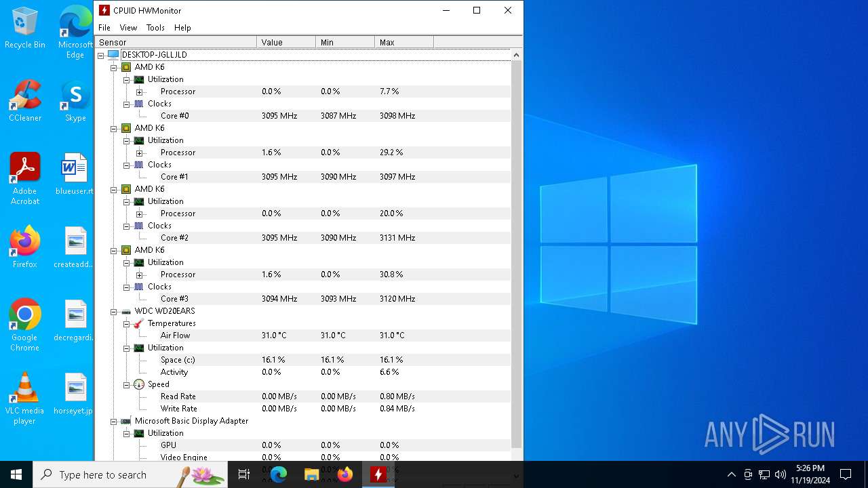Click the Max column header
The image size is (868, 488).
tap(404, 42)
